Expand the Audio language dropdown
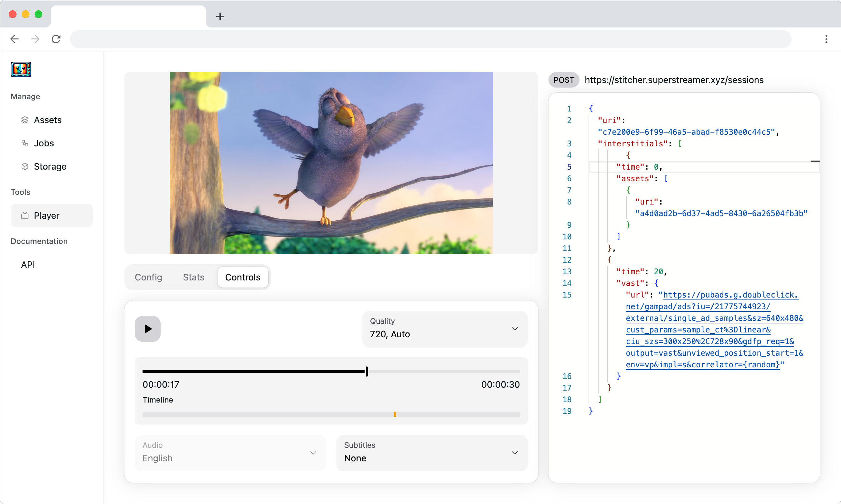This screenshot has width=841, height=504. 230,452
